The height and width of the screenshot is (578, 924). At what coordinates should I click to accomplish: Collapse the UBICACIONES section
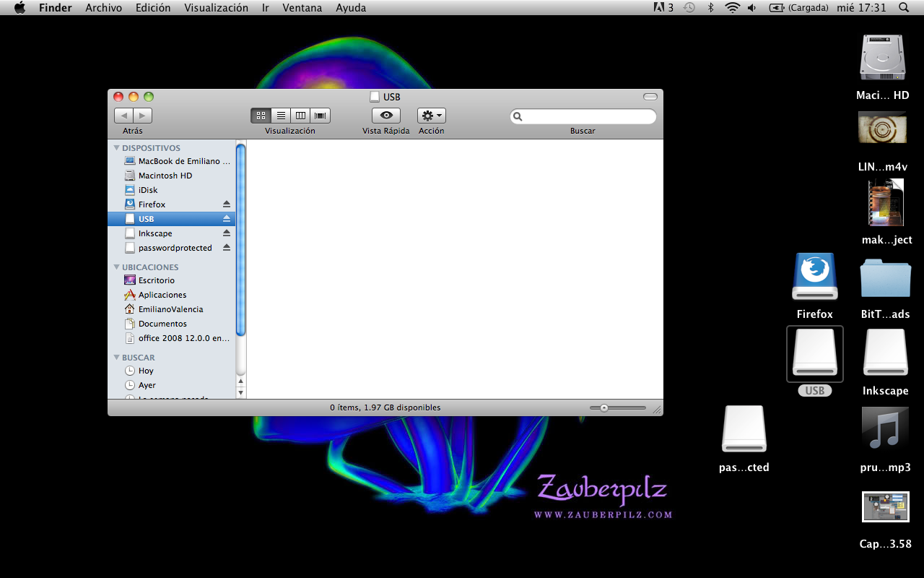[x=116, y=267]
